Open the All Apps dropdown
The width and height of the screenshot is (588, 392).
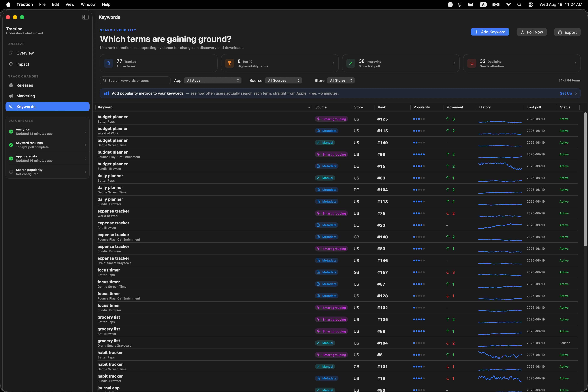[x=213, y=81]
